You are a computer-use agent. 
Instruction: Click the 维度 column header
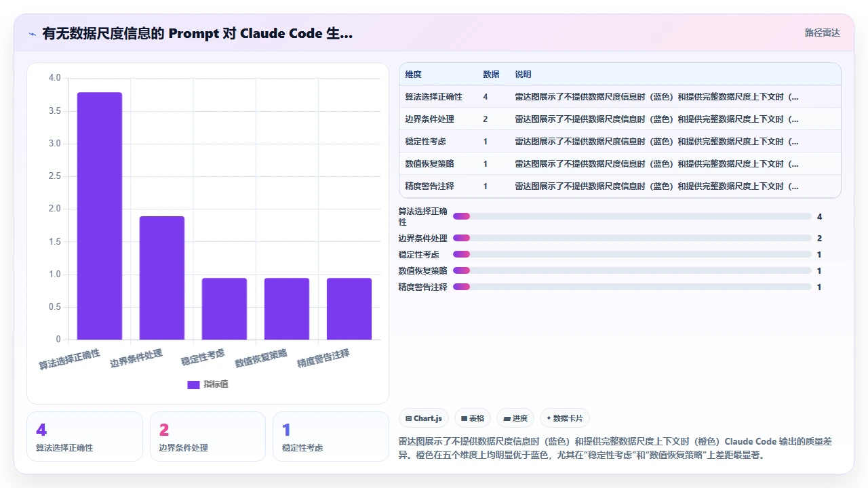[413, 75]
